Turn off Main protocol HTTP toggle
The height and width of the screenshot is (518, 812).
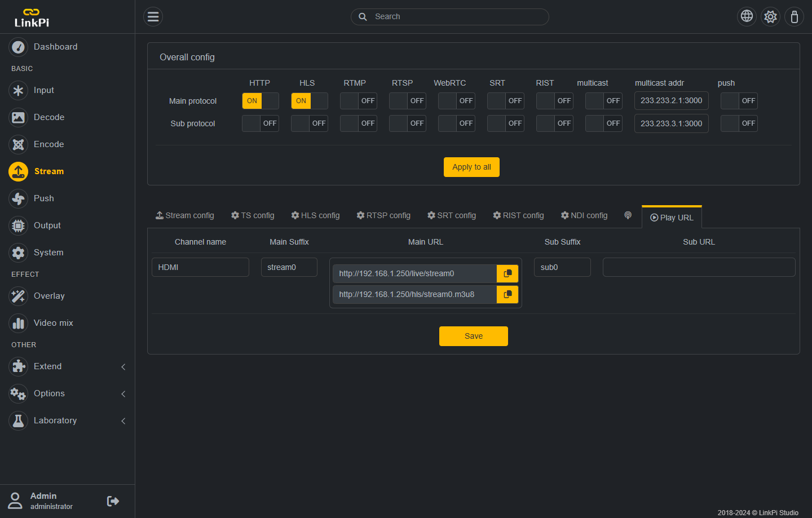pos(261,101)
